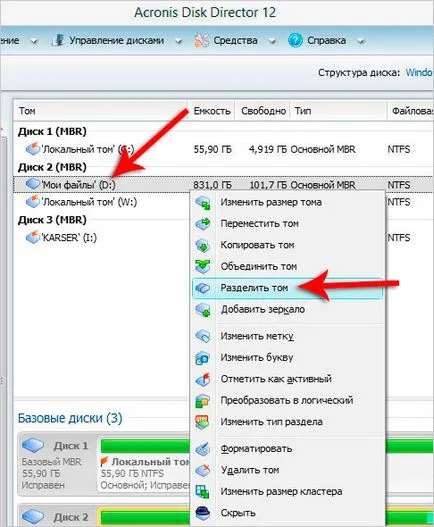Click the green Диск 1 partition bar
This screenshot has height=527, width=434.
(145, 446)
